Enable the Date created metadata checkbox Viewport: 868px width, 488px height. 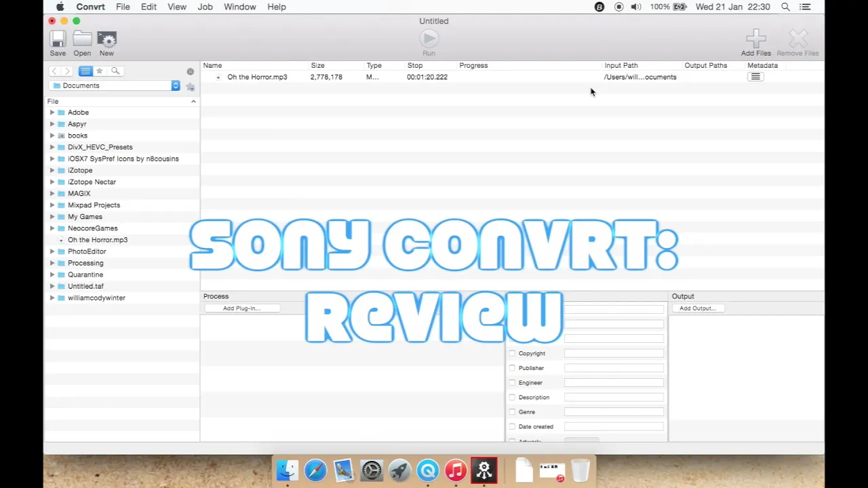512,427
